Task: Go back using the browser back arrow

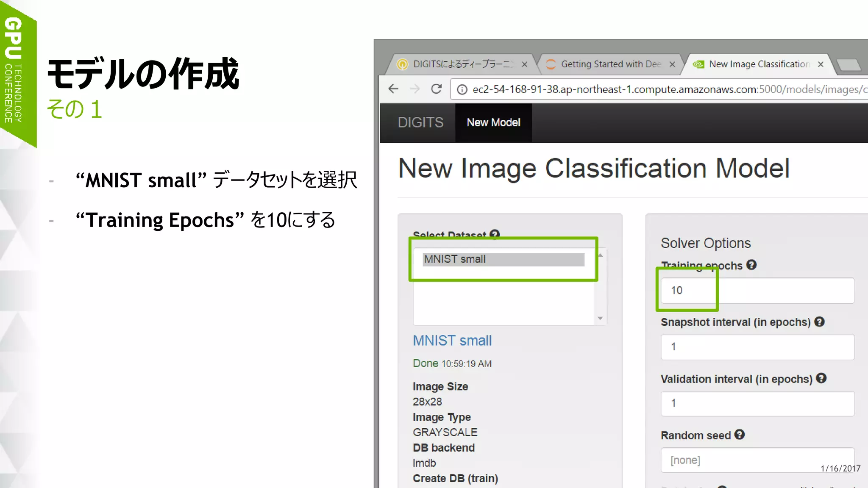Action: (x=393, y=89)
